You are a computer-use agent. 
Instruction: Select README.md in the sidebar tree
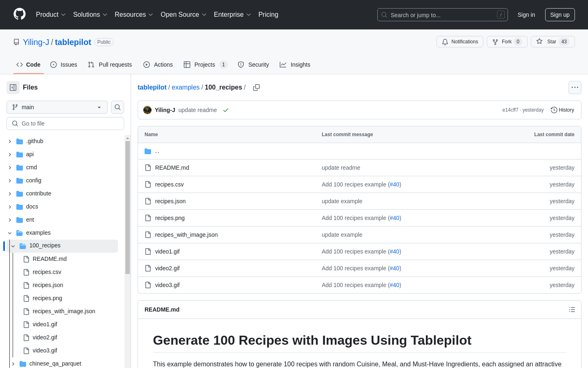49,259
